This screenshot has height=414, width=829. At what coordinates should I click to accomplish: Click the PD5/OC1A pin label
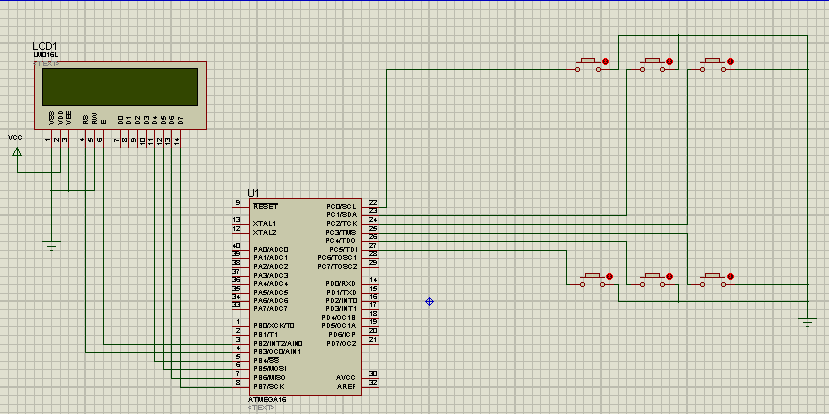coord(339,326)
